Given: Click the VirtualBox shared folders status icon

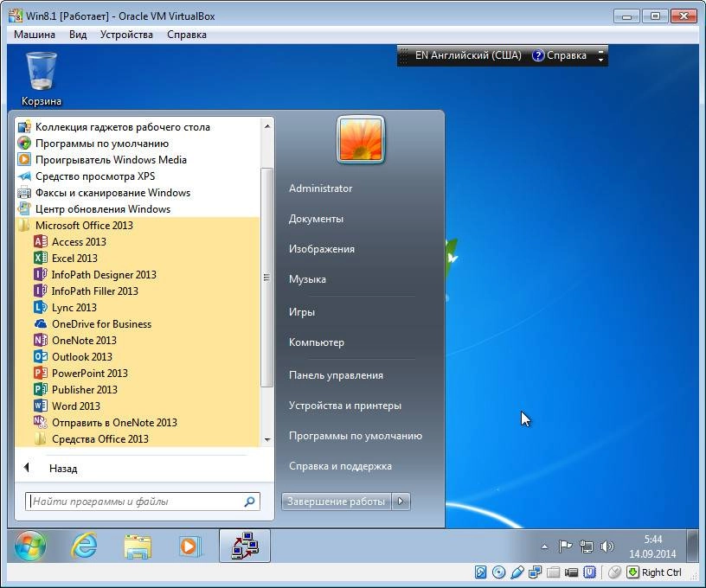Looking at the screenshot, I should click(554, 572).
